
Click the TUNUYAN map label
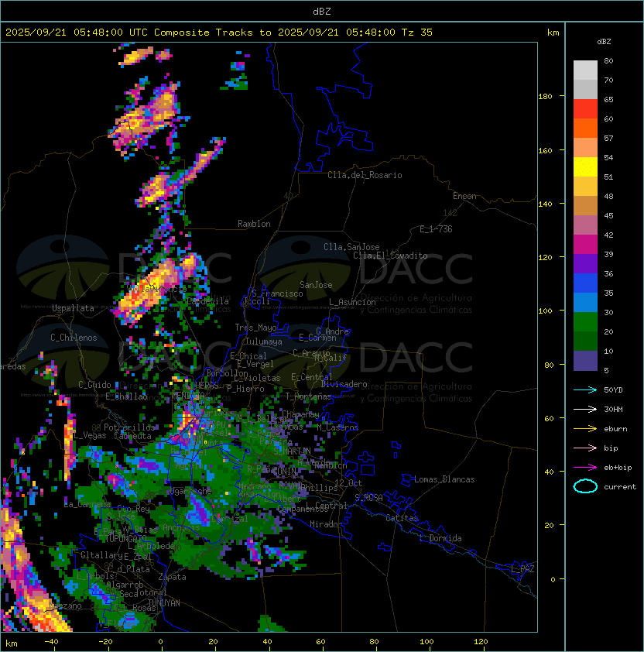click(x=164, y=603)
